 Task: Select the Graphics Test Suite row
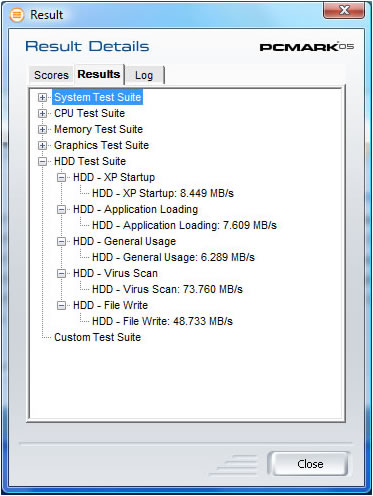pyautogui.click(x=101, y=145)
